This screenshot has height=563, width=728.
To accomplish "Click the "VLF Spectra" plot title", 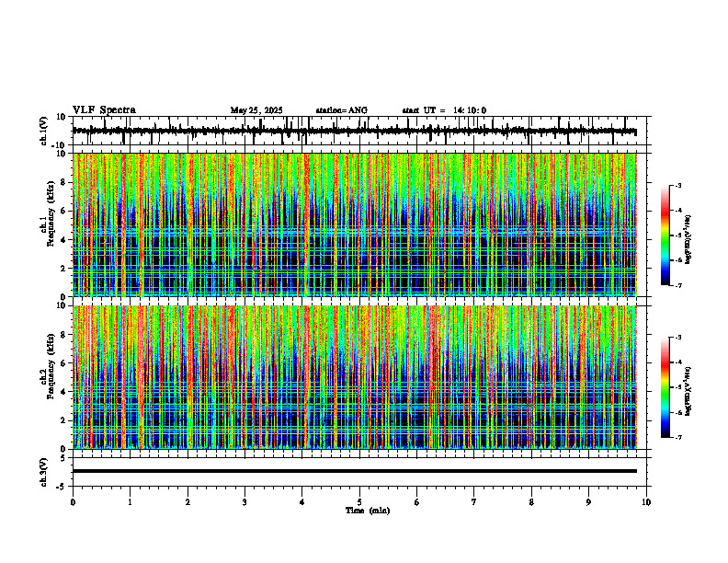I will [104, 109].
